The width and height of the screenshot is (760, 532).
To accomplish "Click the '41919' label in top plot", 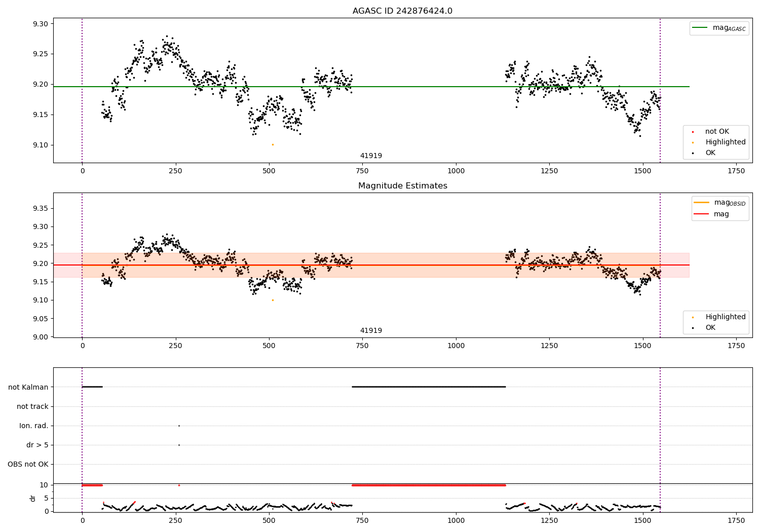I will 371,156.
